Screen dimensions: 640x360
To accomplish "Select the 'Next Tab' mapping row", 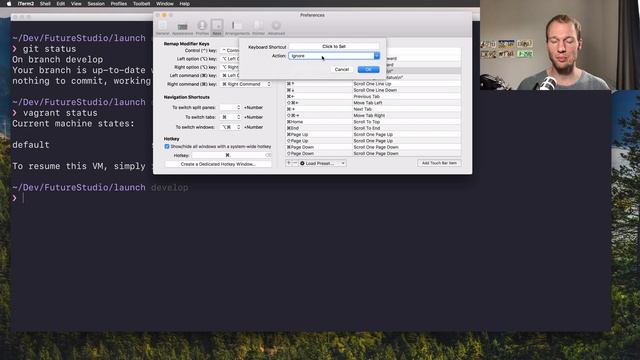I will 373,109.
